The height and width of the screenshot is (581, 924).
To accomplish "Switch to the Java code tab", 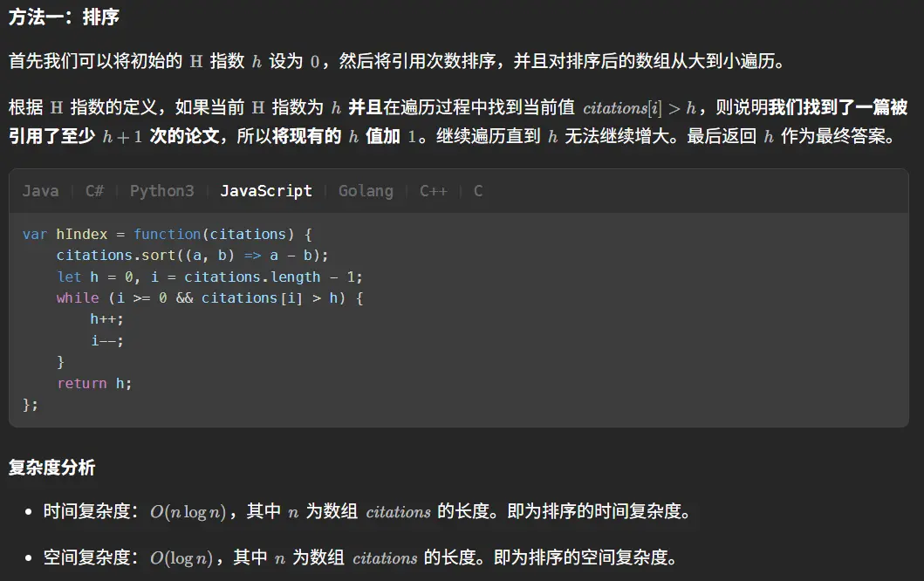I will point(40,191).
